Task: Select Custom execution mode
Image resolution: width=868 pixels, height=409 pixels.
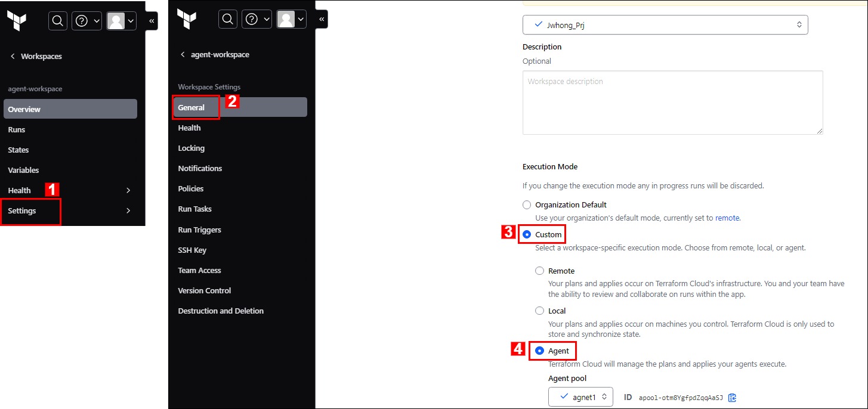Action: click(x=527, y=234)
